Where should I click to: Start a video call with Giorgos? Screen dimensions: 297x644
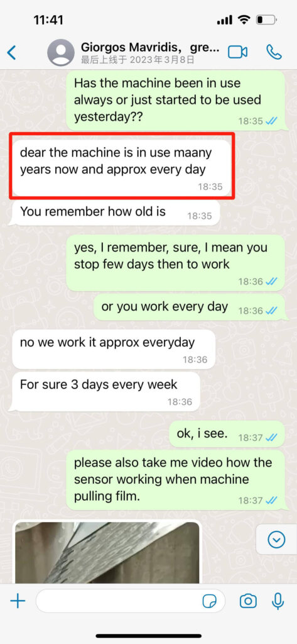[x=237, y=52]
